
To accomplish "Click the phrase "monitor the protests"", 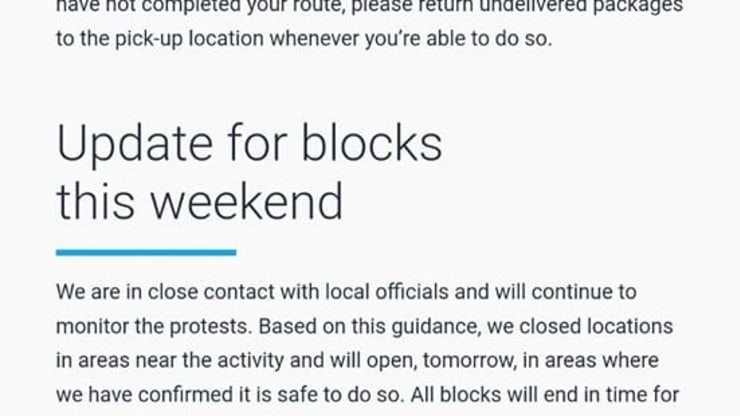I will click(154, 327).
